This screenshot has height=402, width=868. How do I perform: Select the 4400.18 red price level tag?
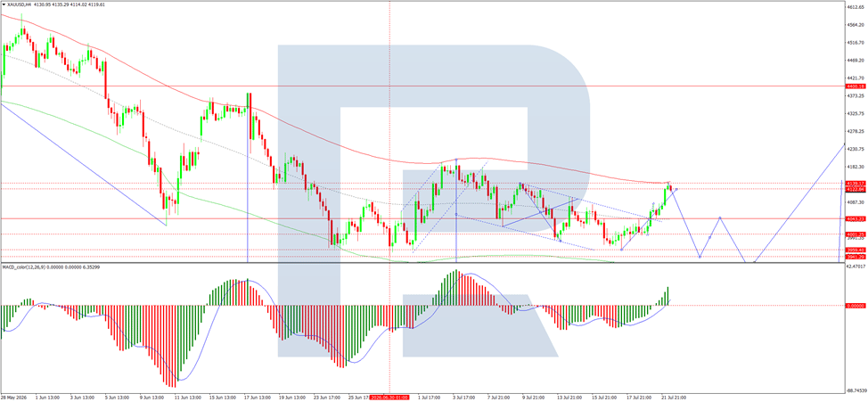click(856, 86)
